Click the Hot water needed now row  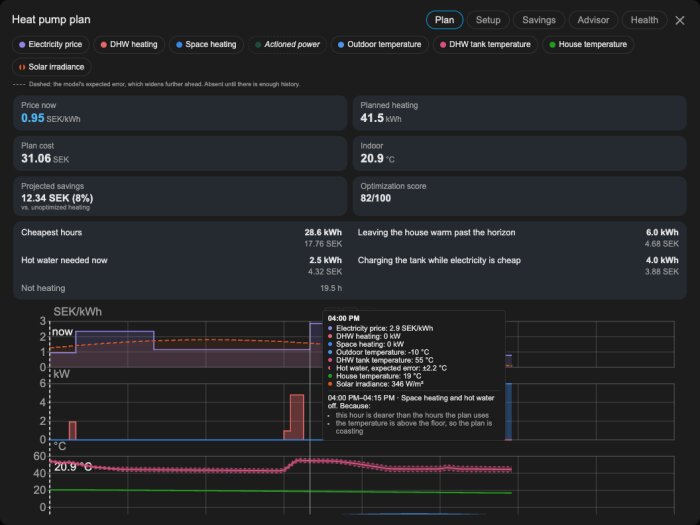click(x=181, y=266)
